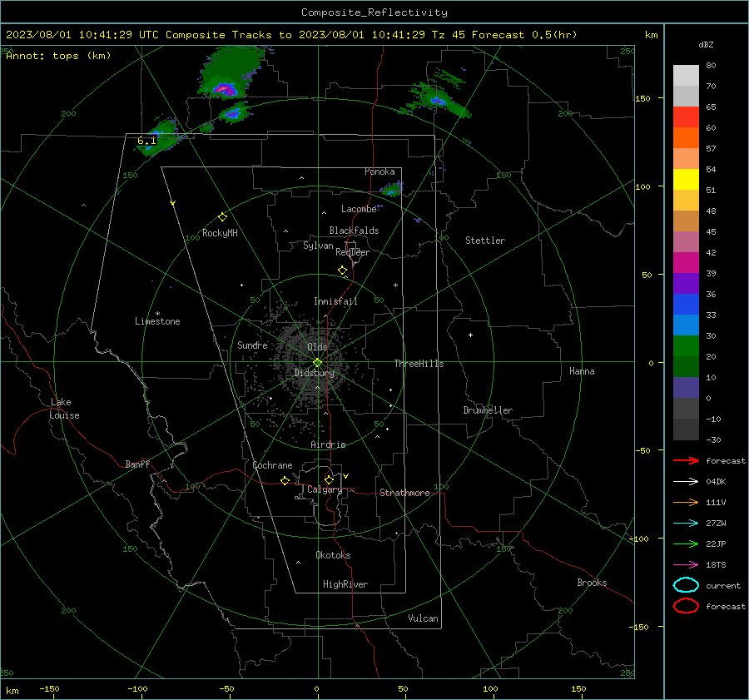Screen dimensions: 749x700
Task: Click the purple dBZ swatch
Action: coord(686,283)
